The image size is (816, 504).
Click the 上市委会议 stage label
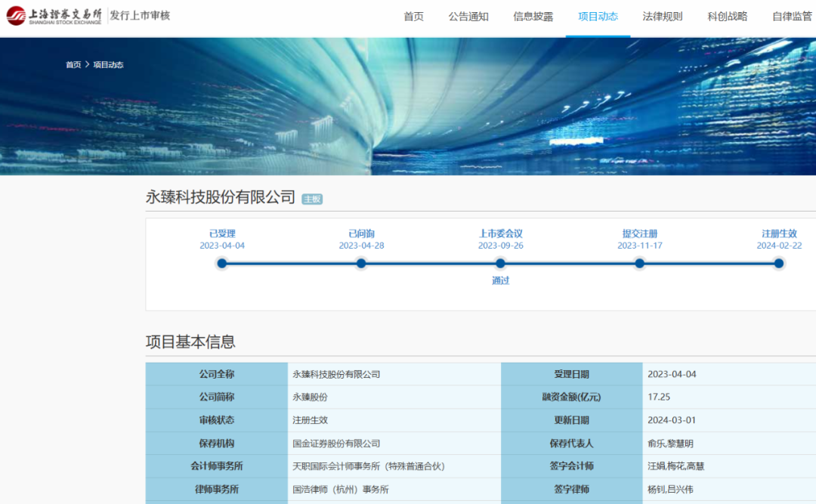tap(501, 233)
